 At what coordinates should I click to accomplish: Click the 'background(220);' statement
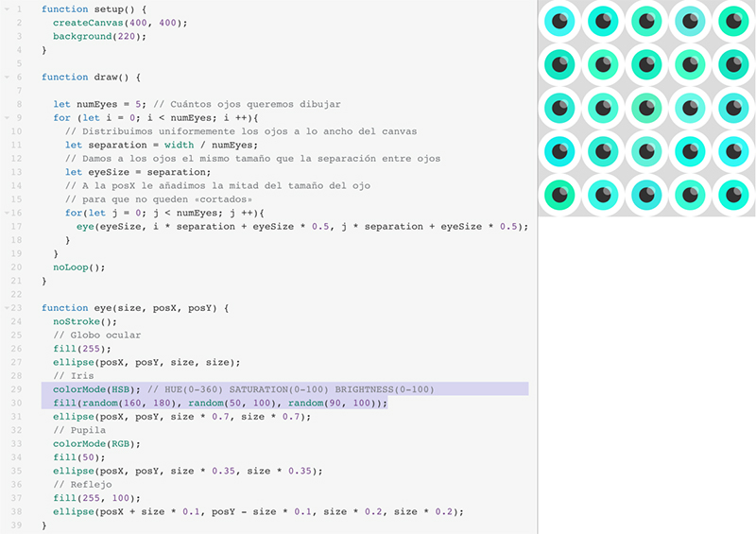[x=99, y=36]
